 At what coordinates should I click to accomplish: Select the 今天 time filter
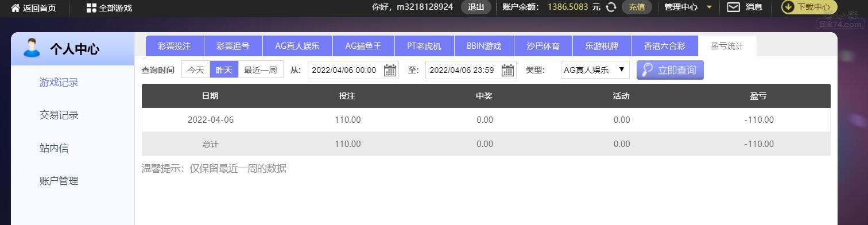tap(196, 69)
